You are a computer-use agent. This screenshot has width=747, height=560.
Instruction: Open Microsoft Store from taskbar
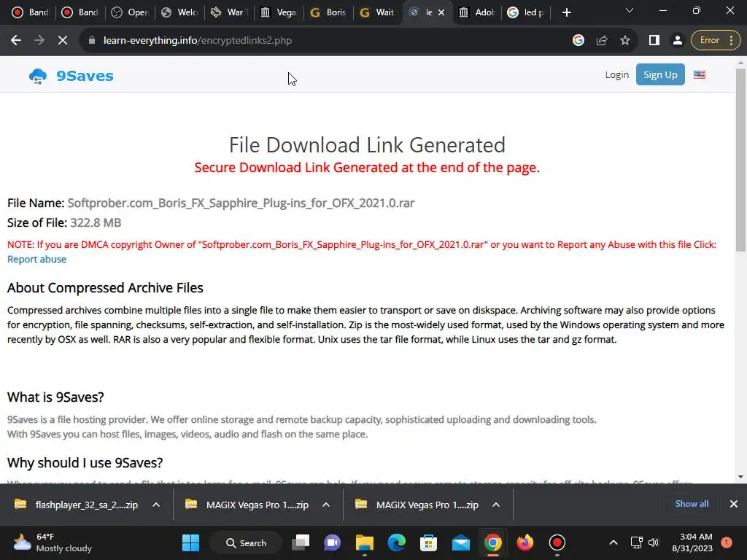(x=428, y=542)
